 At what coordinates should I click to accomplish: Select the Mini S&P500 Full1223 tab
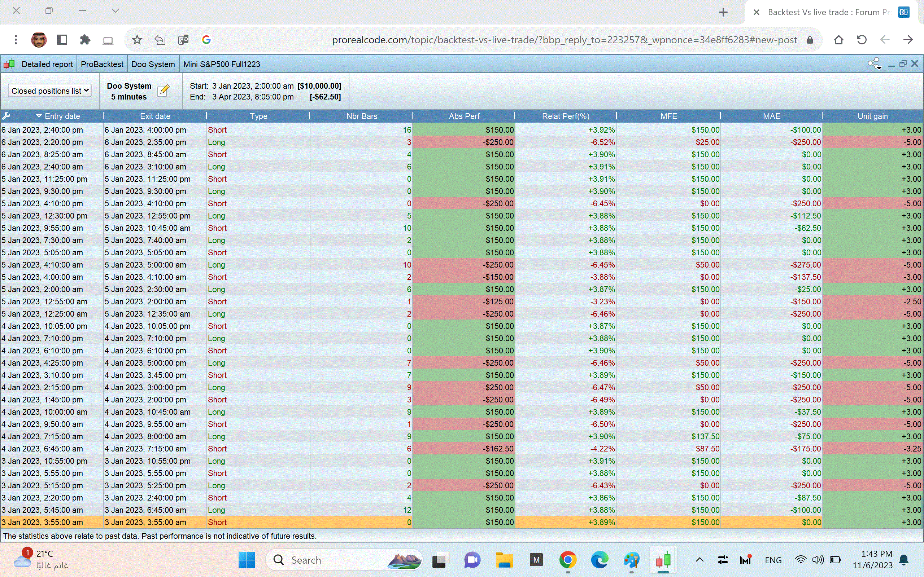222,64
